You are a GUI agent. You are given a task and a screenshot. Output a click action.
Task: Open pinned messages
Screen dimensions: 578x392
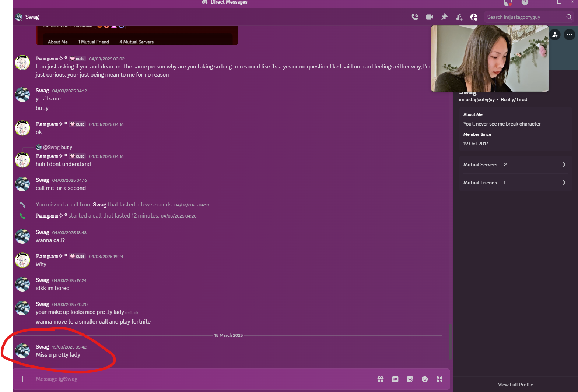pos(444,17)
